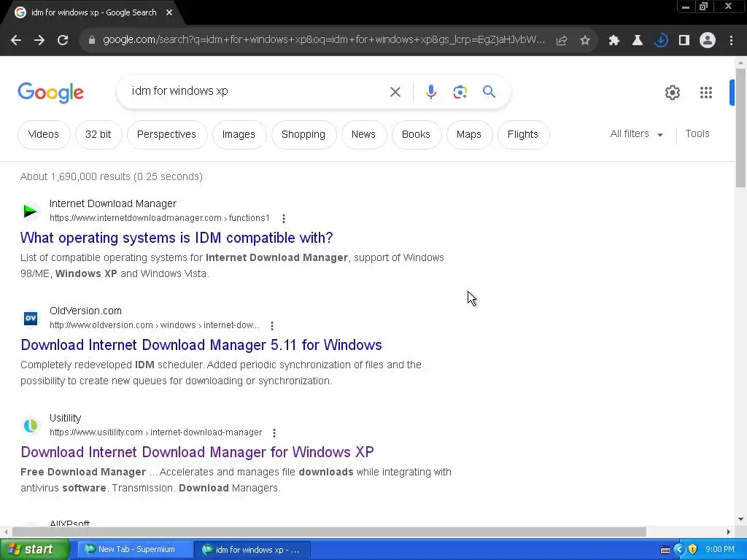Toggle the side panel icon
Viewport: 747px width, 560px height.
(684, 41)
